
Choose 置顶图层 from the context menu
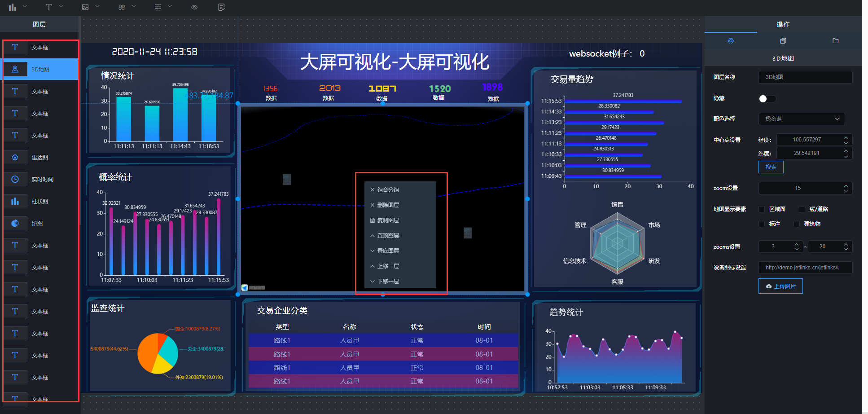coord(388,236)
